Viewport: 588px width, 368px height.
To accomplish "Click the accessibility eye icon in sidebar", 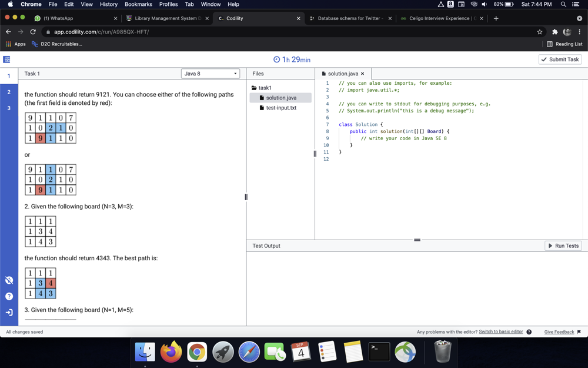I will [x=9, y=280].
